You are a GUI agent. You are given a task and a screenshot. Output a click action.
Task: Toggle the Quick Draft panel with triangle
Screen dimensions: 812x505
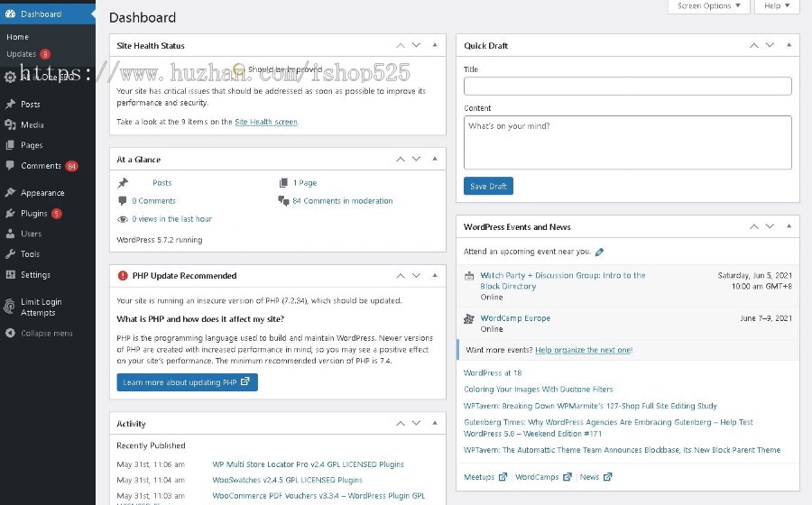[x=789, y=45]
